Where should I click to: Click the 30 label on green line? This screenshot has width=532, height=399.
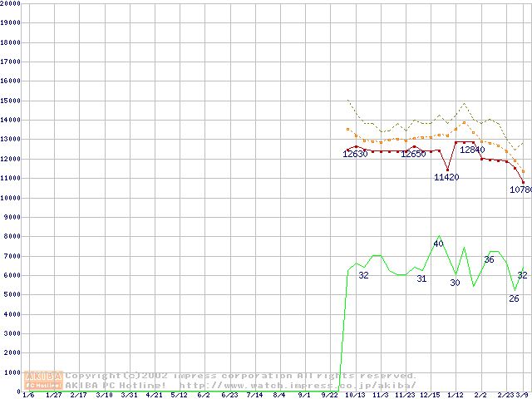pyautogui.click(x=455, y=283)
